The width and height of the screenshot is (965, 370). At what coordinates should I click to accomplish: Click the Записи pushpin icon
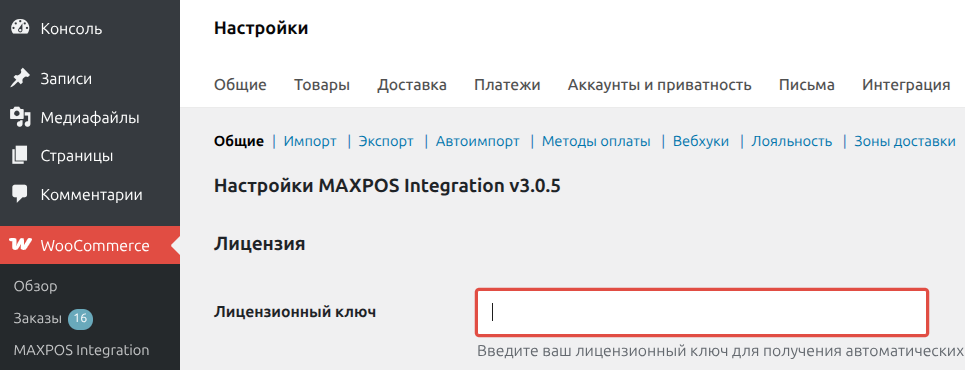click(x=20, y=79)
